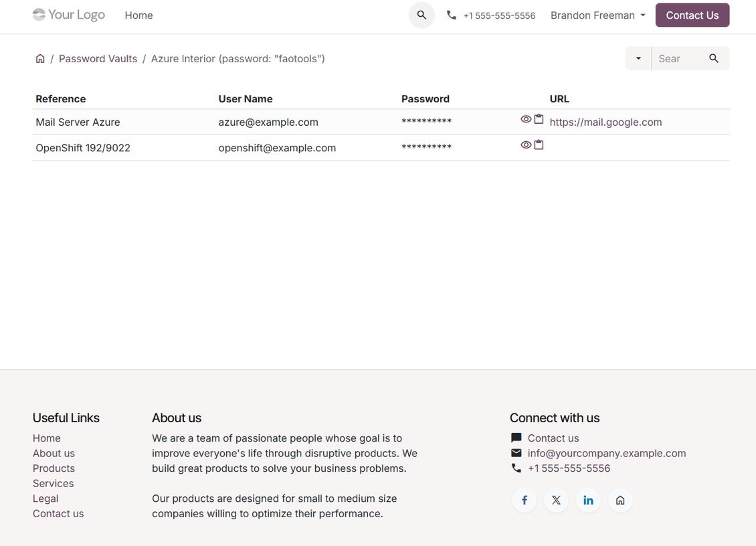Image resolution: width=756 pixels, height=546 pixels.
Task: Click azure@example.com user name
Action: (x=268, y=122)
